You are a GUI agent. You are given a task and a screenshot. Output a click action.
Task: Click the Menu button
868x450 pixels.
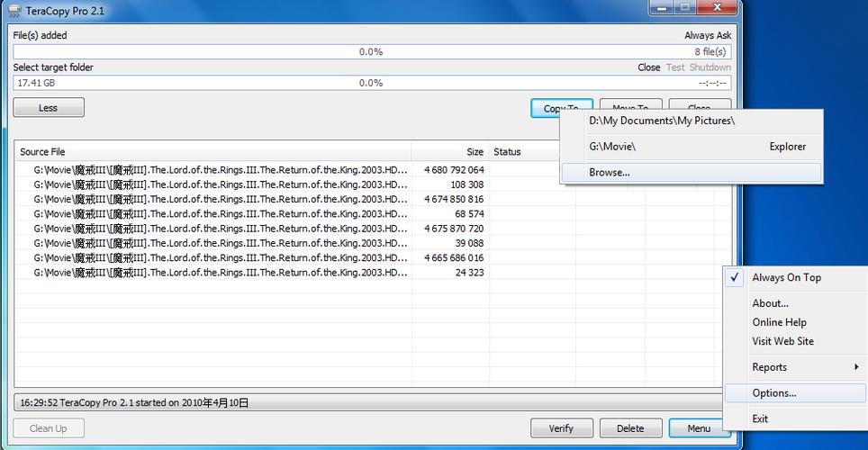pyautogui.click(x=699, y=427)
